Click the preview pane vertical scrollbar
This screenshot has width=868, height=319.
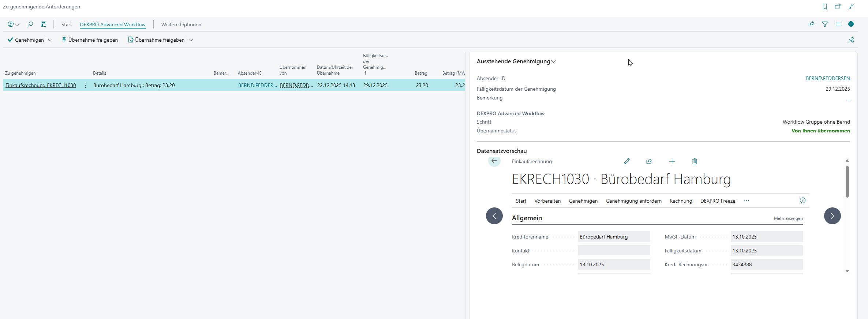847,182
